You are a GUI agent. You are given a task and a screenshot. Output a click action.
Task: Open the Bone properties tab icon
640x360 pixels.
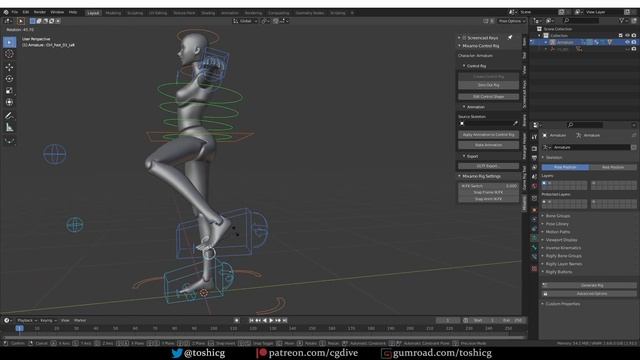(x=534, y=248)
